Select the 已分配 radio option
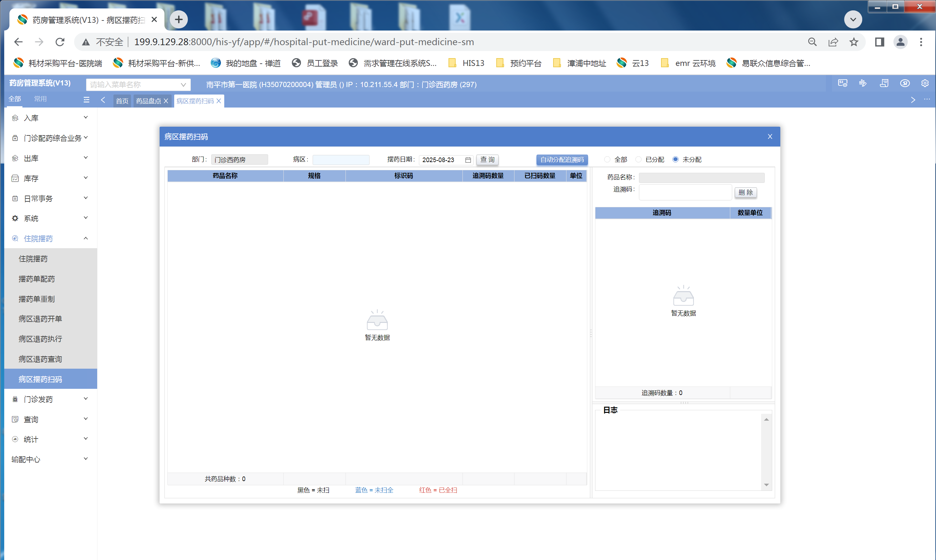 click(x=639, y=159)
